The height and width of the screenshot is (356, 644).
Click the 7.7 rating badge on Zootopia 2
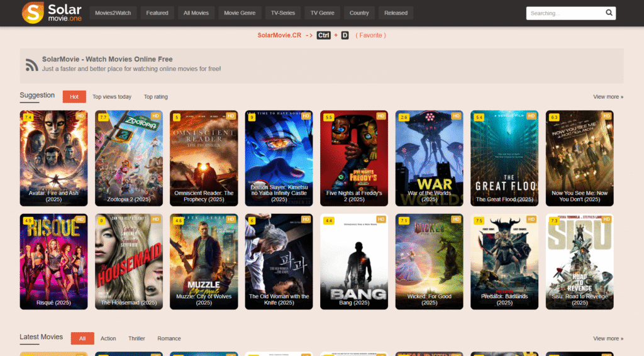pos(103,117)
